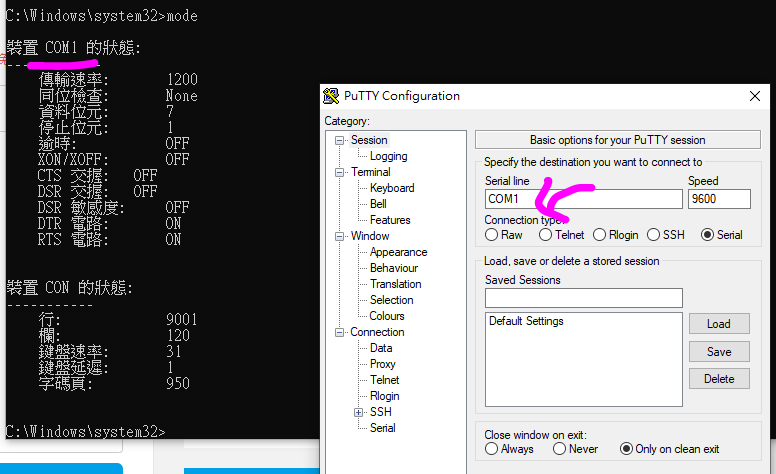
Task: Delete the selected saved session
Action: 719,379
